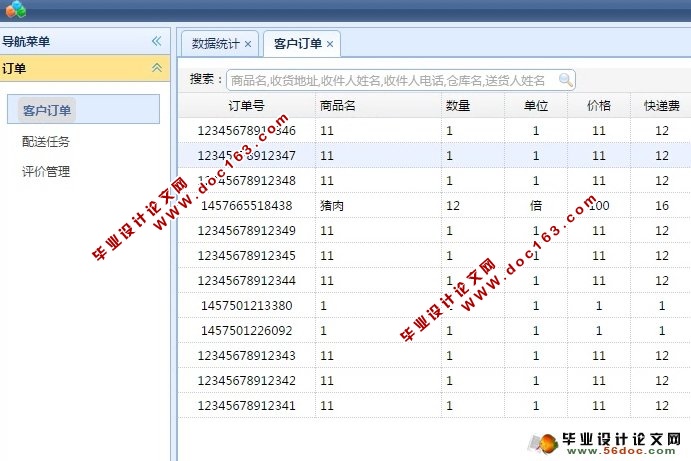Open 配送任务 in the navigation menu
This screenshot has height=461, width=691.
(x=46, y=141)
